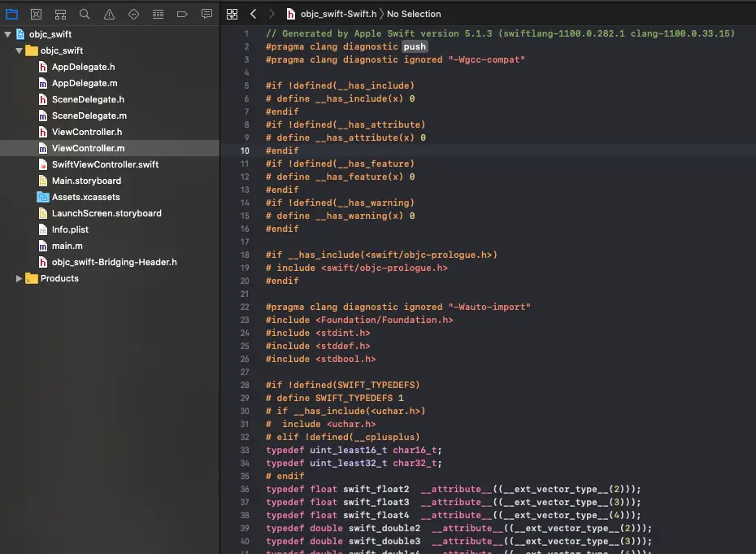Select ViewController.m in navigator

click(89, 148)
